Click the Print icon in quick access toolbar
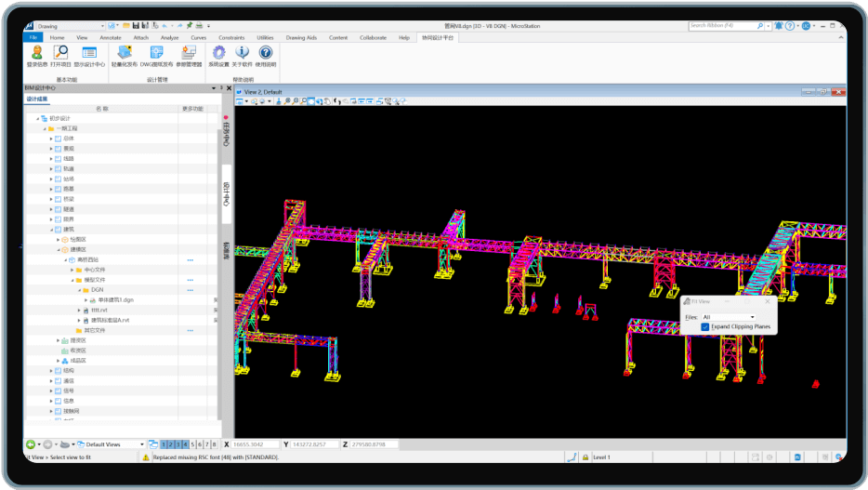 (x=199, y=25)
